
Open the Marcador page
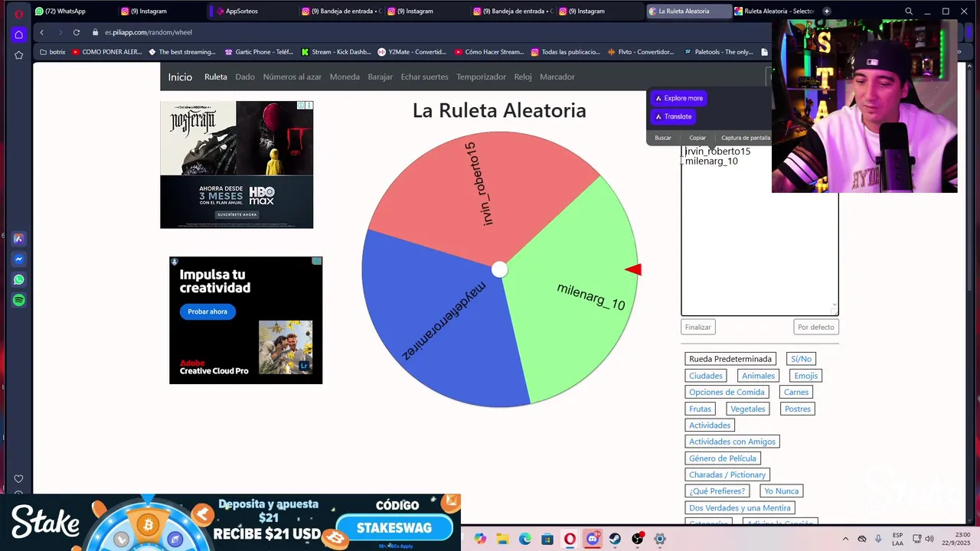(x=557, y=77)
